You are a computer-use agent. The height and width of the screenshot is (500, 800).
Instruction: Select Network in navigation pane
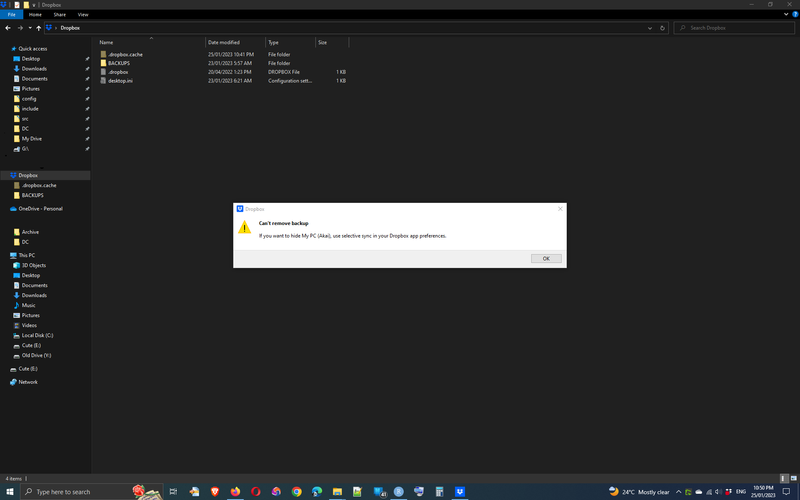coord(28,382)
